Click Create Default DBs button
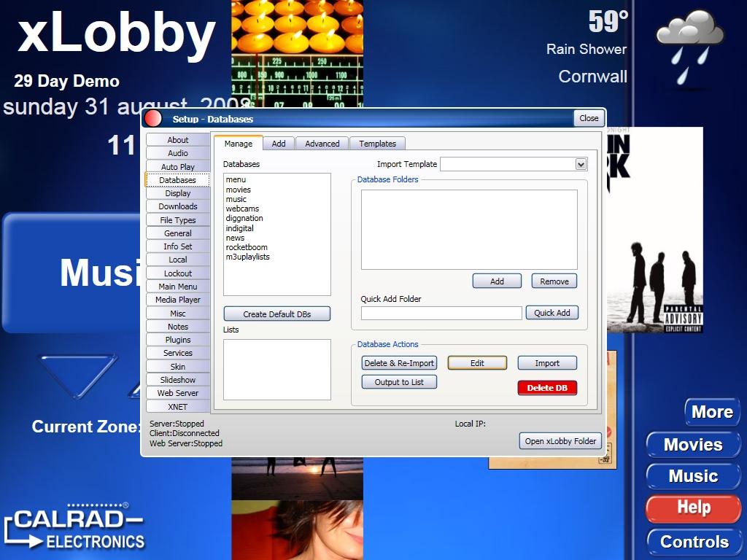747x560 pixels. pos(276,314)
